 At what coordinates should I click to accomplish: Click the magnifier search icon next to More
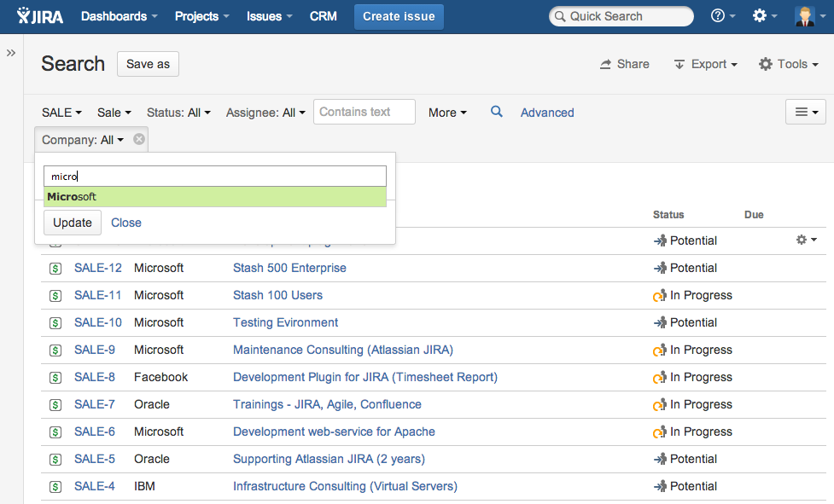pos(496,112)
